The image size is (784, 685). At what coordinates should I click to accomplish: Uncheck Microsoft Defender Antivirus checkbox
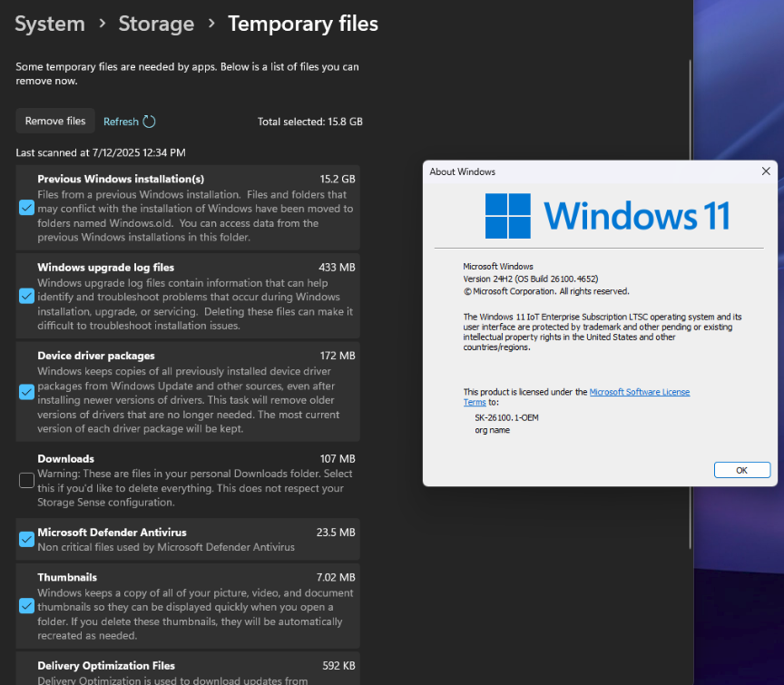(26, 539)
